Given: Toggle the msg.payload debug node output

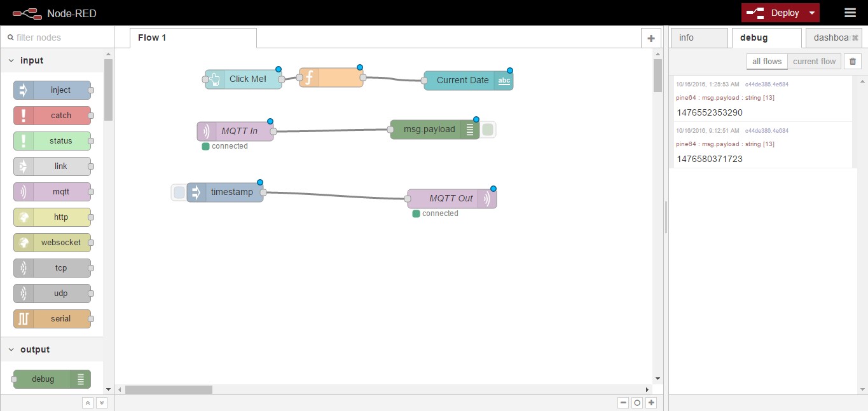Looking at the screenshot, I should [488, 130].
